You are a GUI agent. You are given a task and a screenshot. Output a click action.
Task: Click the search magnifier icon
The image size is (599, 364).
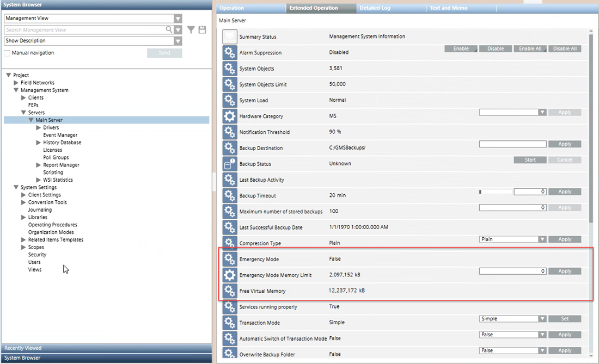(170, 30)
